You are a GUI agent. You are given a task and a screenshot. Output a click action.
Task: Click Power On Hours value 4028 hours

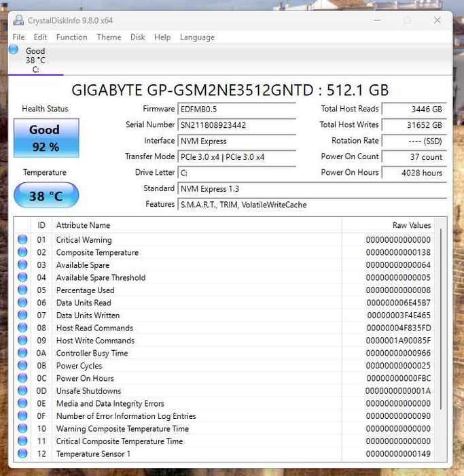point(414,173)
